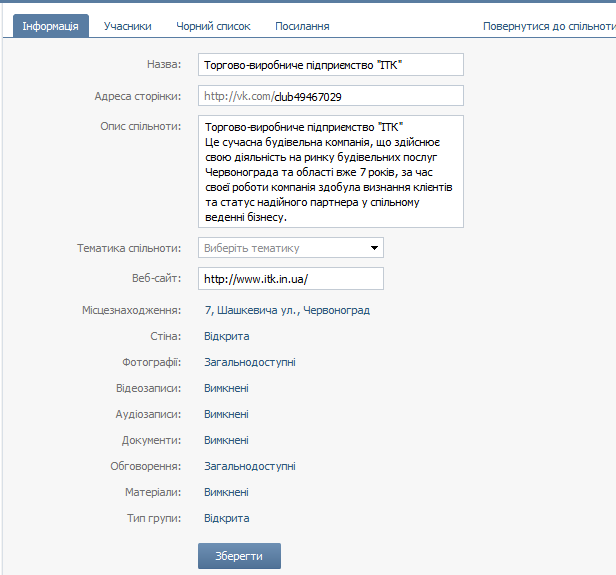
Task: Click the Відеозаписи: label
Action: (x=148, y=388)
